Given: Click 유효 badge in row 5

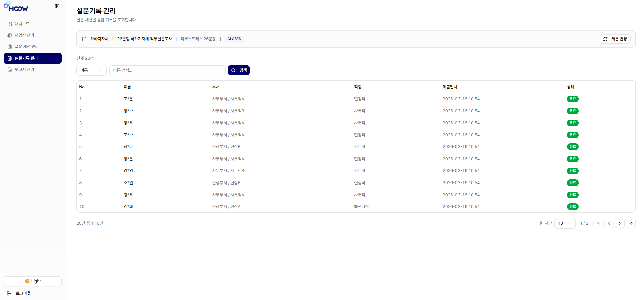Looking at the screenshot, I should pyautogui.click(x=573, y=147).
